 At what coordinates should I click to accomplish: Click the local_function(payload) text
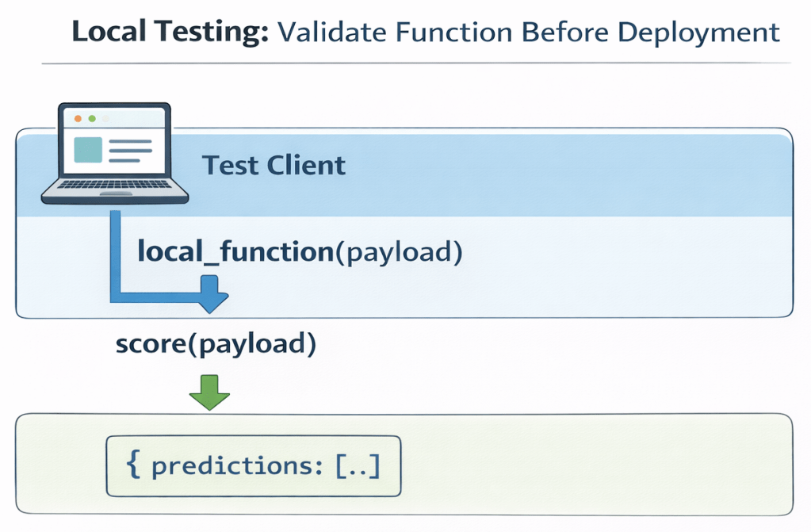pos(300,252)
